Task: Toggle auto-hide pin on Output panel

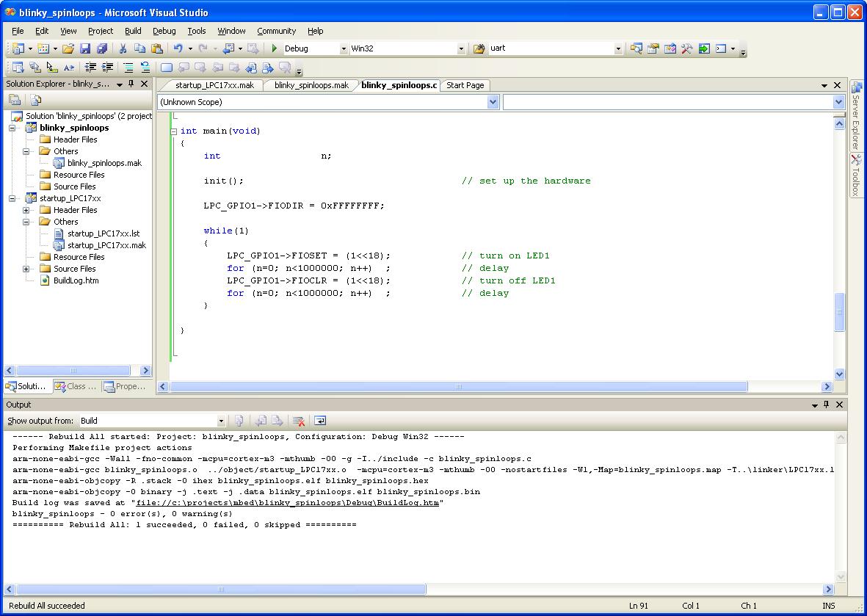Action: [x=827, y=405]
